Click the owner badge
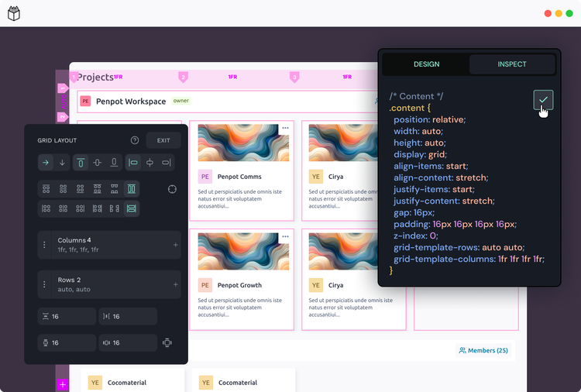581x392 pixels. tap(180, 101)
